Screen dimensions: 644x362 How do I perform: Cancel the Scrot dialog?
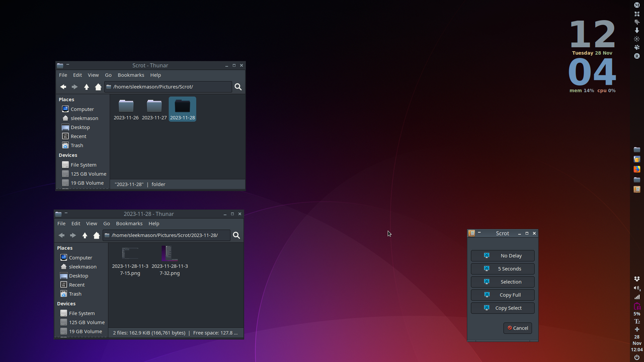coord(518,328)
